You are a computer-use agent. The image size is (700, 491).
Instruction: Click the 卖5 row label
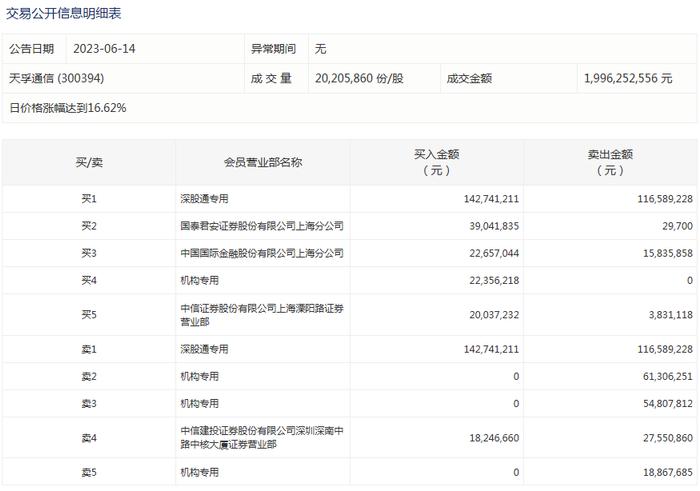pyautogui.click(x=89, y=472)
